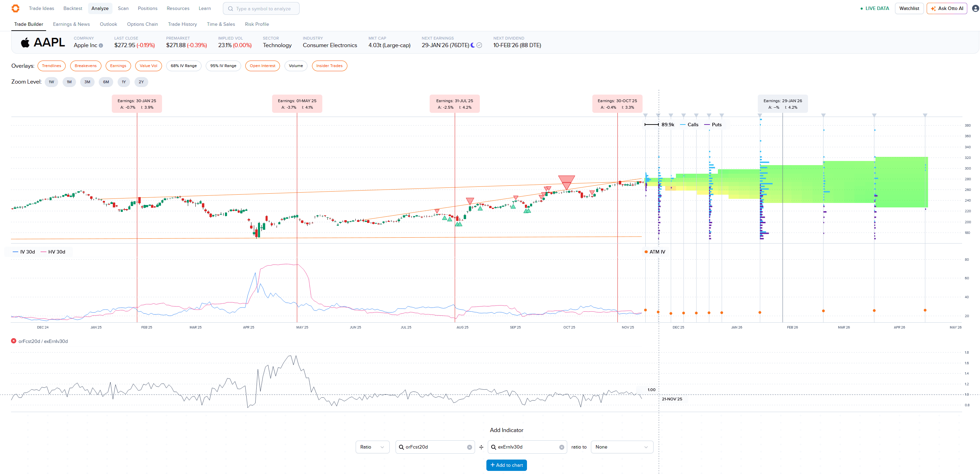Click the Ask Otto AI sparkle button

coord(947,8)
